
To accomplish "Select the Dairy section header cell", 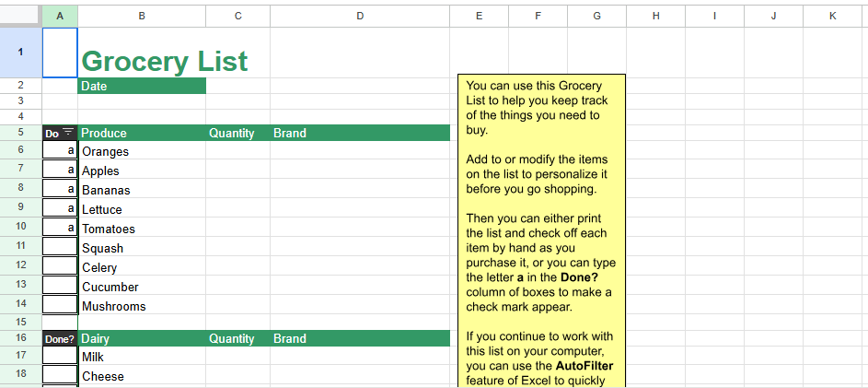I will 142,338.
